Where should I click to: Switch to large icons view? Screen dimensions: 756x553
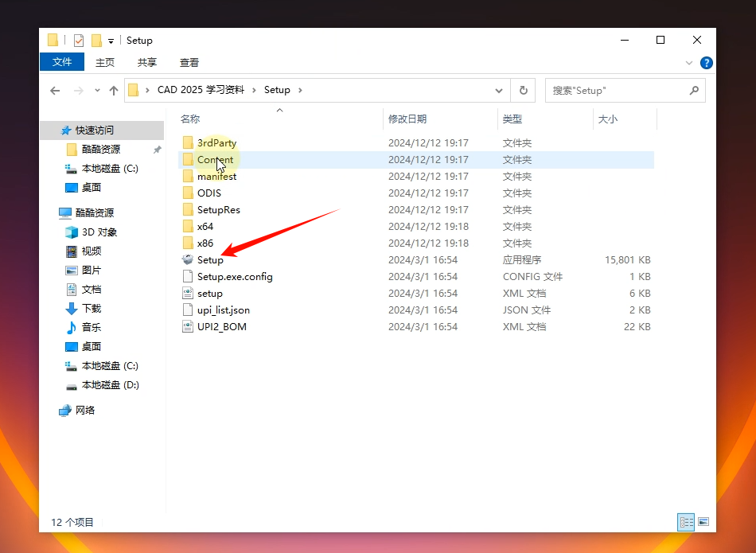703,522
